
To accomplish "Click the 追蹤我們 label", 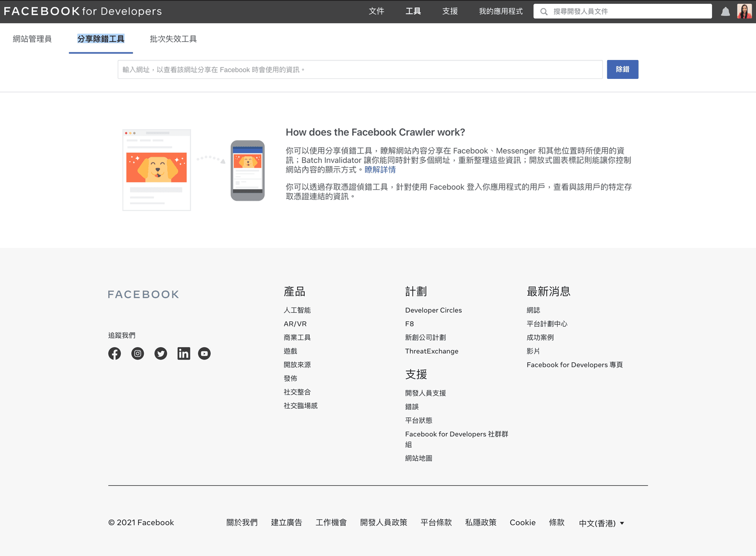I will (122, 335).
